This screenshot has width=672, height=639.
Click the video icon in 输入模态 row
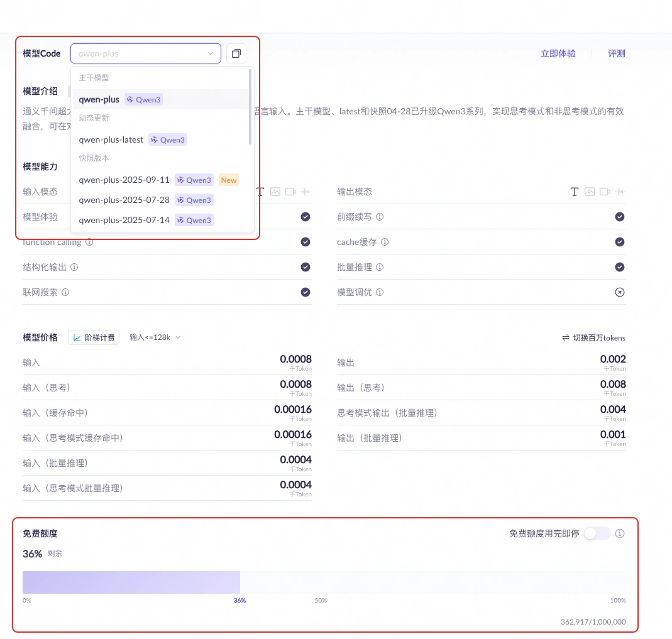click(290, 192)
